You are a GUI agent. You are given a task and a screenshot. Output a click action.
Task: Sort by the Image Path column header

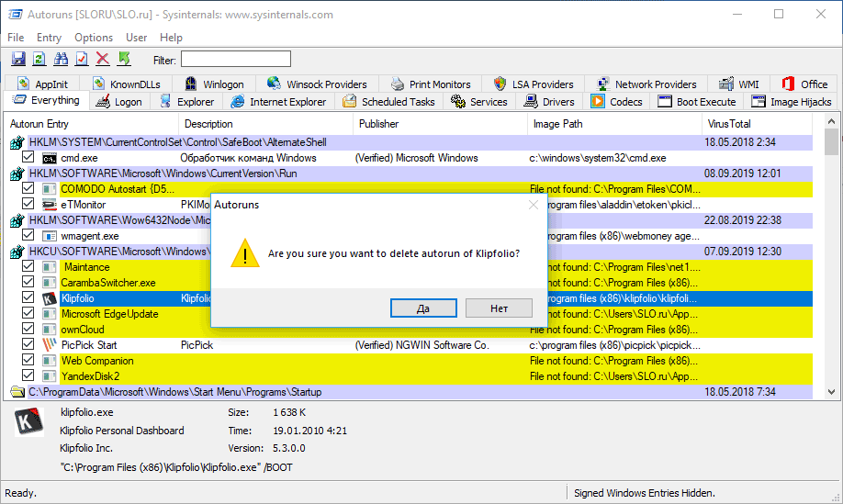coord(614,124)
